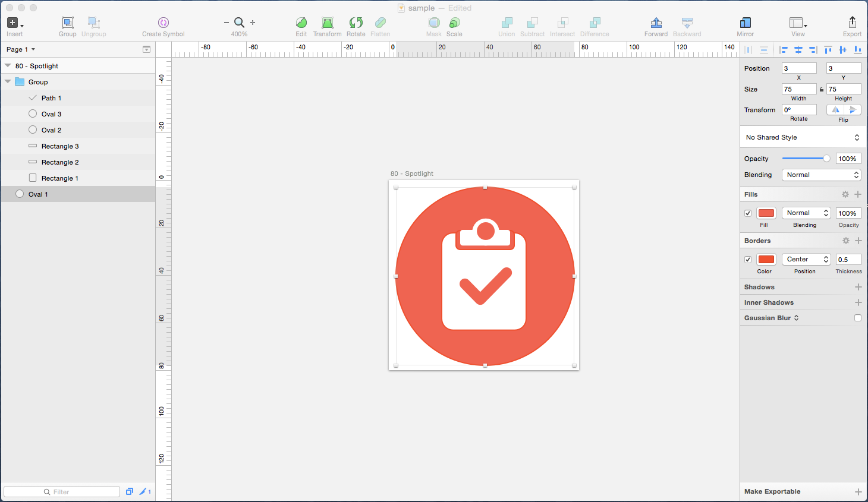Click the align top edges icon
Viewport: 868px width, 502px height.
click(x=828, y=50)
